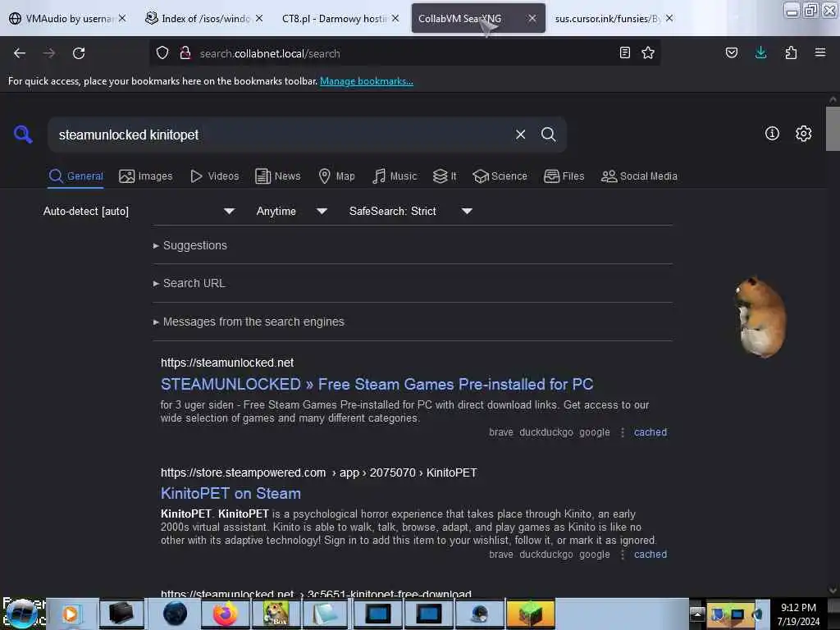This screenshot has width=840, height=630.
Task: Open the Auto-detect language dropdown
Action: click(139, 211)
